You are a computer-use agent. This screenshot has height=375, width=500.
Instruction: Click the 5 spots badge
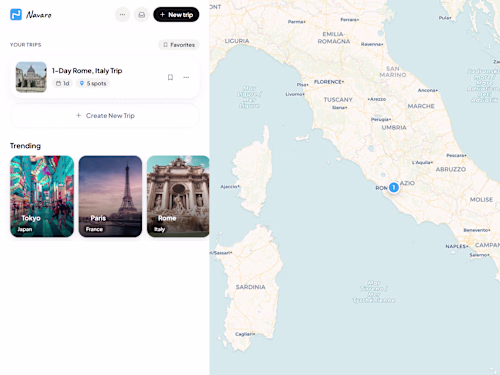point(93,83)
